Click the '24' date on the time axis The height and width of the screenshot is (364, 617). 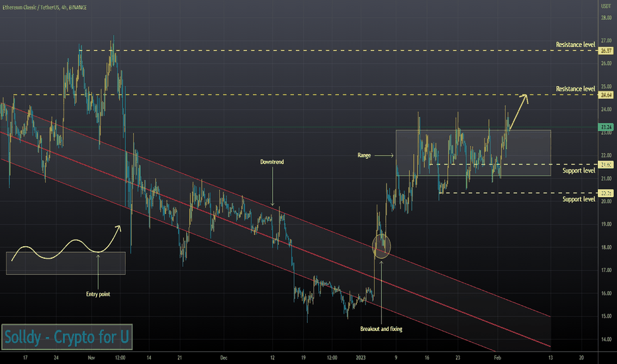click(x=56, y=357)
